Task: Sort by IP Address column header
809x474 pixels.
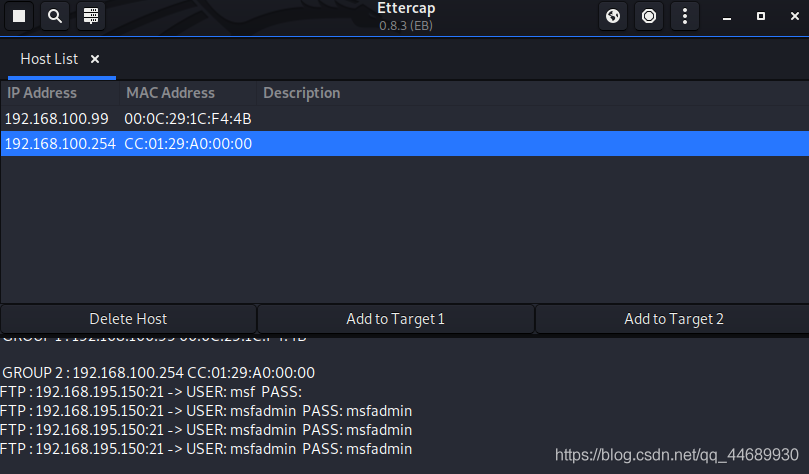Action: [42, 93]
